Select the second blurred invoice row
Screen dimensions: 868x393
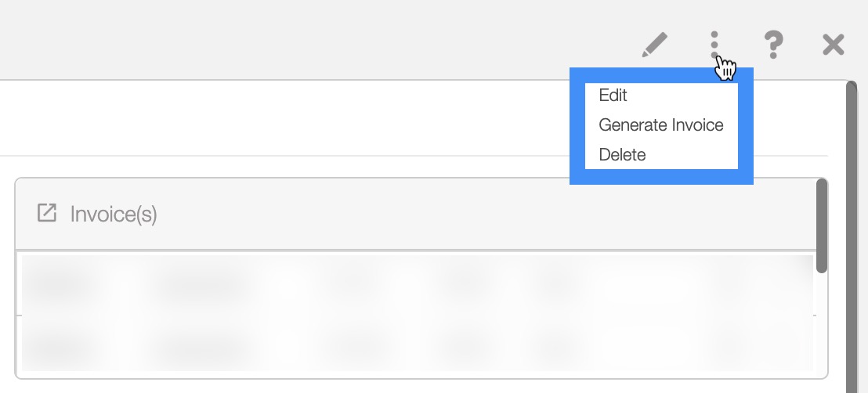click(415, 344)
